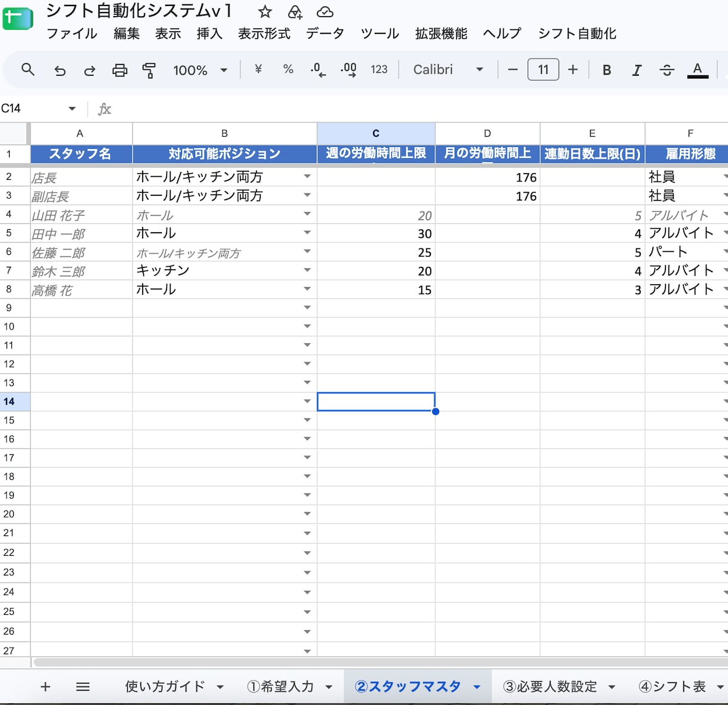Open the text color picker

[697, 70]
